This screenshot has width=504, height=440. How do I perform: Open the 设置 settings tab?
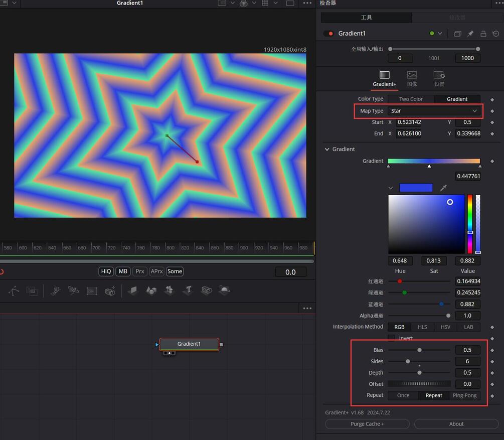439,79
